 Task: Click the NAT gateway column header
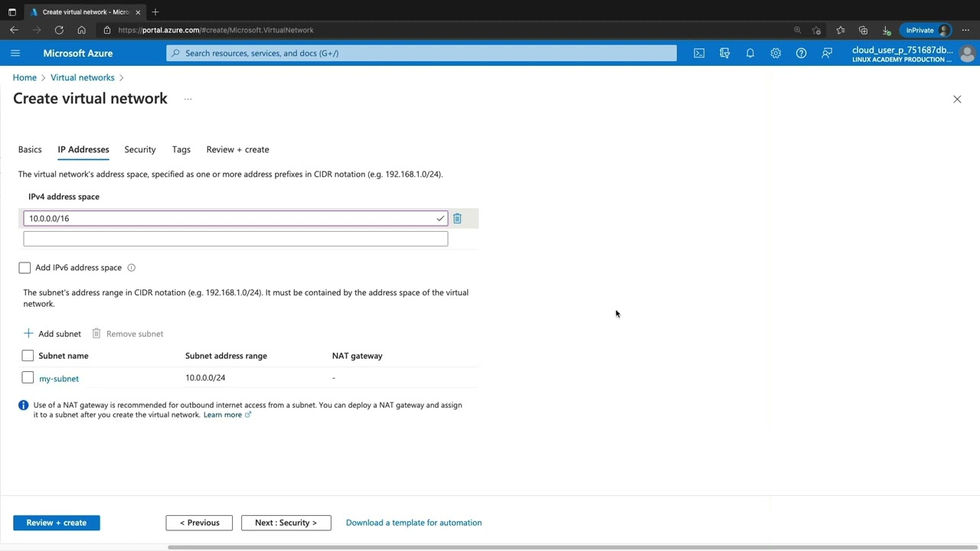(357, 356)
